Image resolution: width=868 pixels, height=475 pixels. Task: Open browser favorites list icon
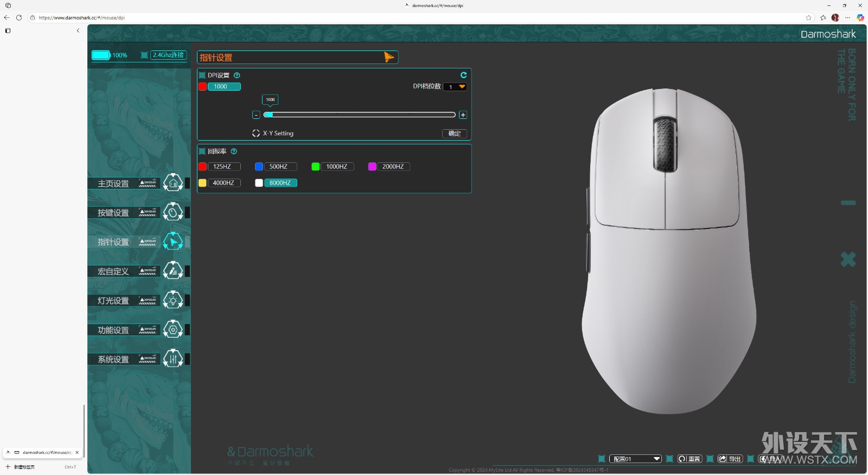point(823,17)
